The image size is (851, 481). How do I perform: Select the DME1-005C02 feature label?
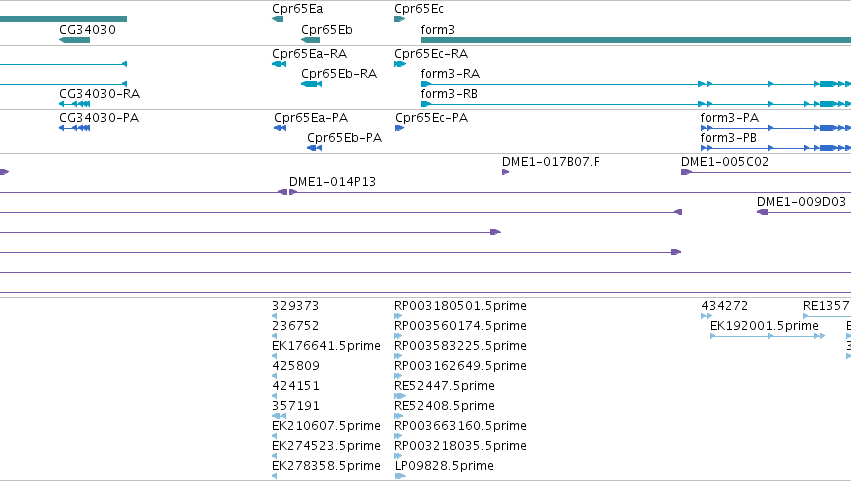point(725,162)
